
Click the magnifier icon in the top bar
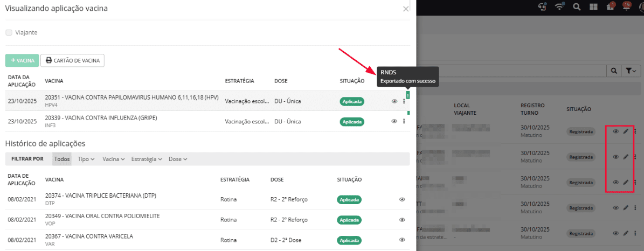pyautogui.click(x=577, y=7)
